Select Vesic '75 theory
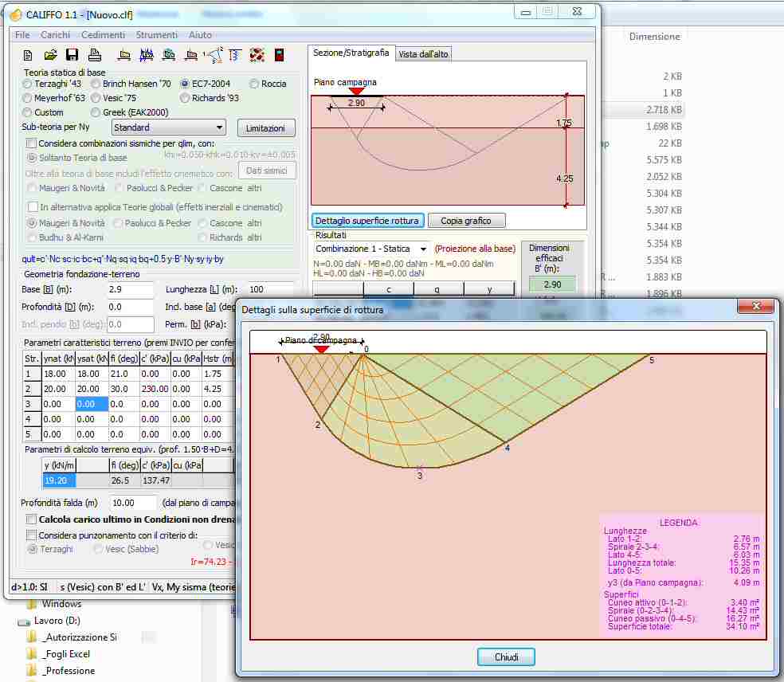 point(95,99)
